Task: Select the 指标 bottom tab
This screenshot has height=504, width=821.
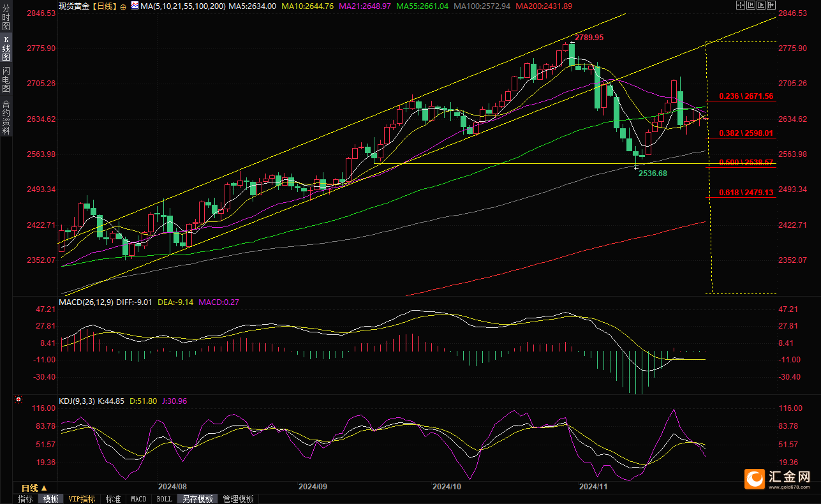Action: click(26, 499)
